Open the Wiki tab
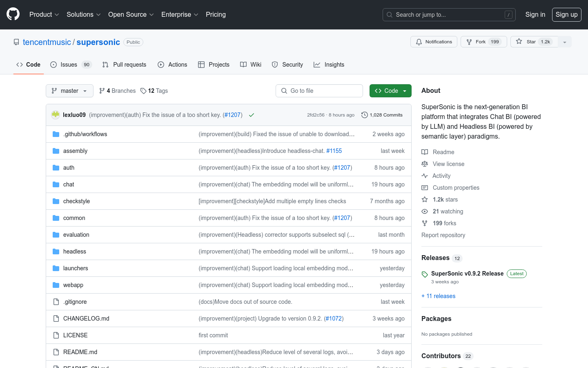The height and width of the screenshot is (368, 588). tap(251, 65)
